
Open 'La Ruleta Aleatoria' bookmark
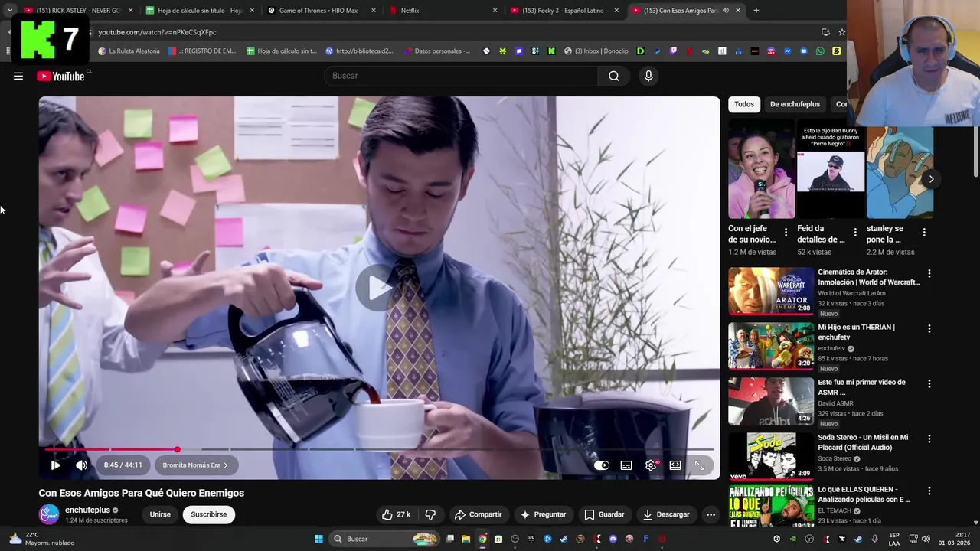click(129, 51)
